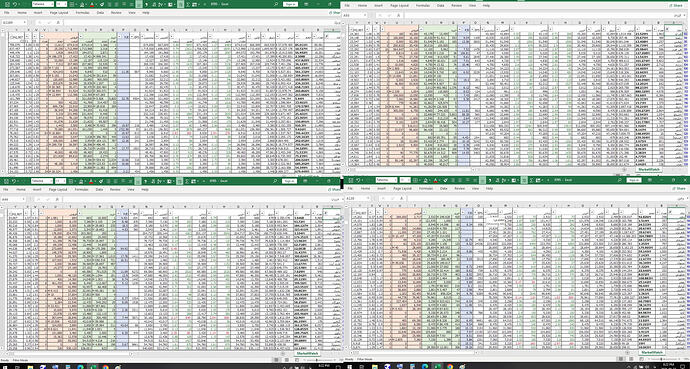Open Data tab in top-right Excel window
Screen dimensions: 690x369
click(x=440, y=6)
